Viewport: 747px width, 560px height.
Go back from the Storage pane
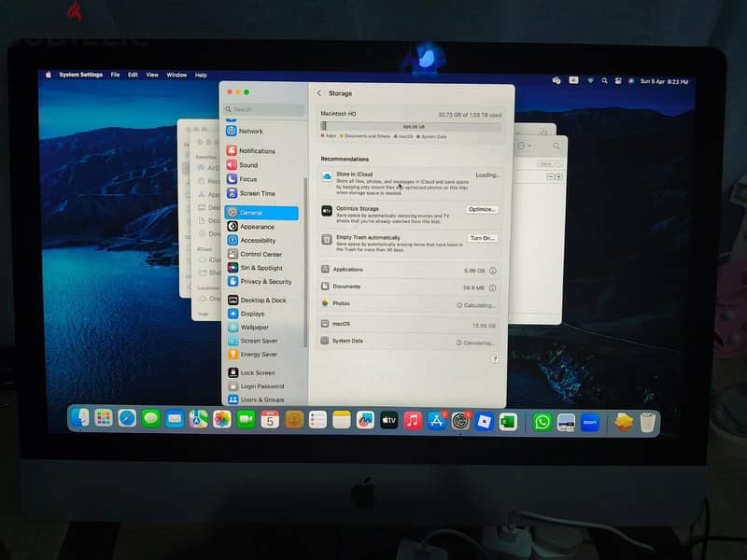coord(319,93)
